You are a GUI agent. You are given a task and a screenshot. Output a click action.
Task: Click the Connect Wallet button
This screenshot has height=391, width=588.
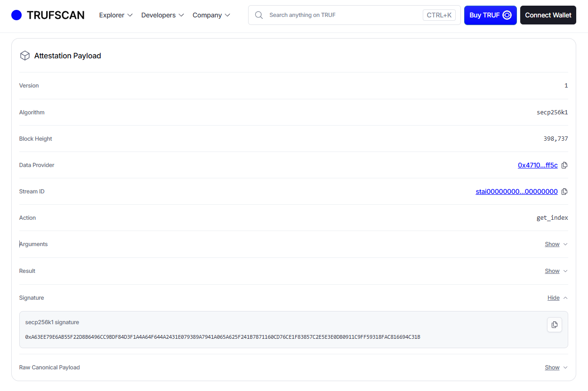(x=548, y=15)
